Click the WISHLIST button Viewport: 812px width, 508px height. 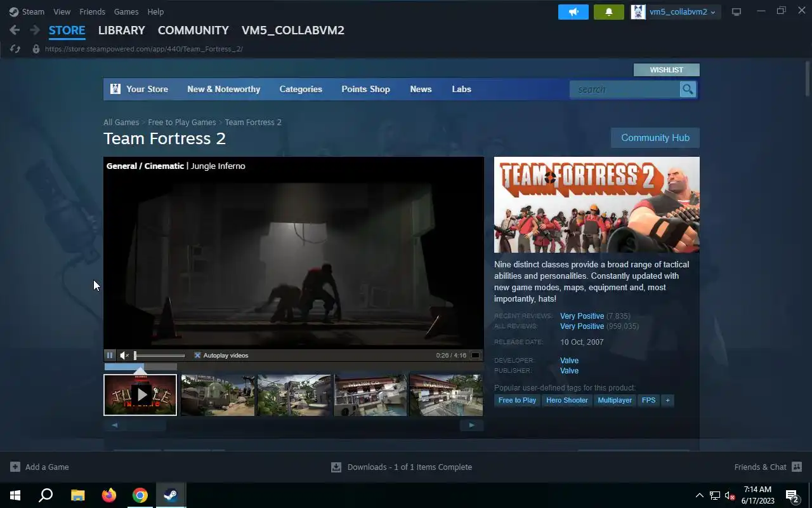[667, 70]
